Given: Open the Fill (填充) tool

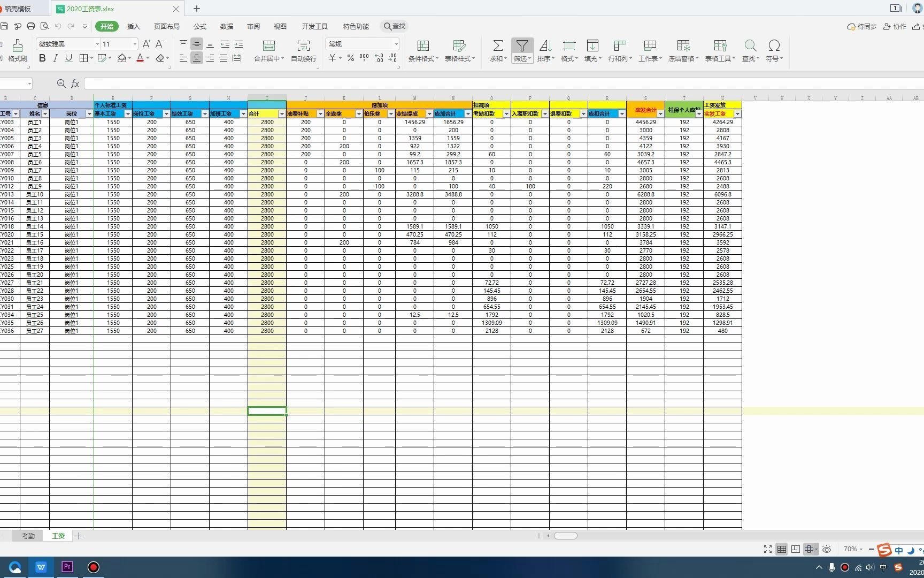Looking at the screenshot, I should click(592, 51).
